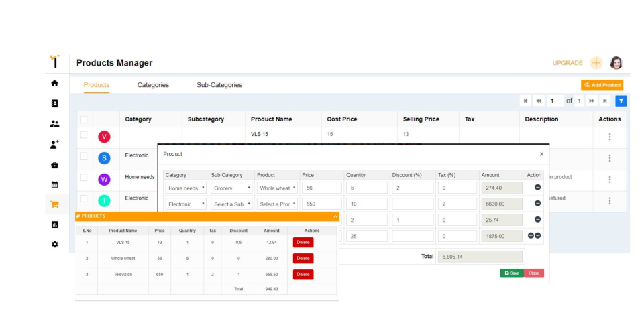Open the reports chart icon in sidebar
Viewport: 644px width, 315px height.
54,225
